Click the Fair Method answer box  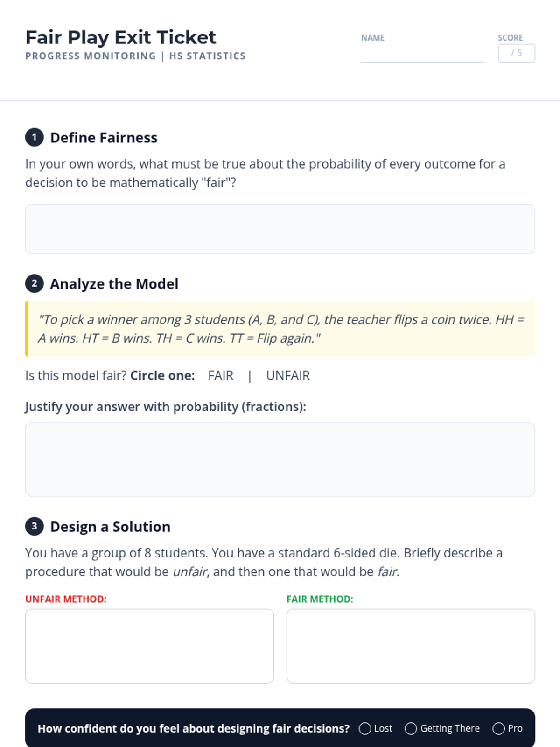[x=411, y=646]
